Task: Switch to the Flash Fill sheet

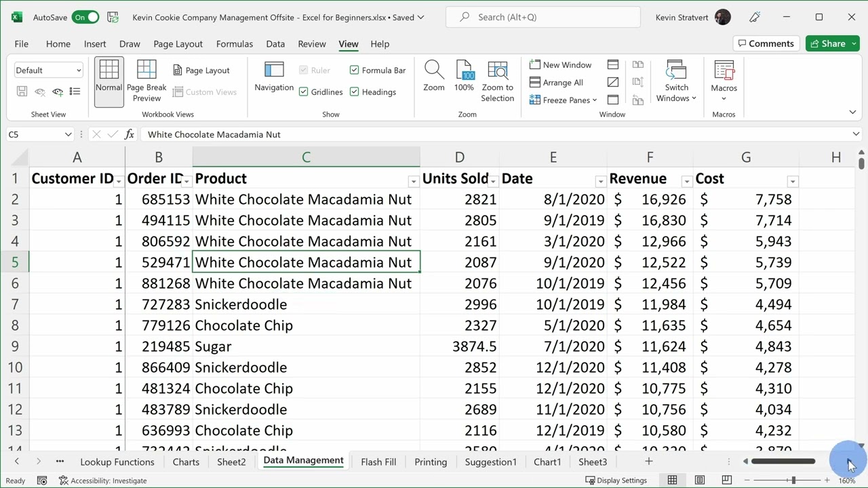Action: coord(378,462)
